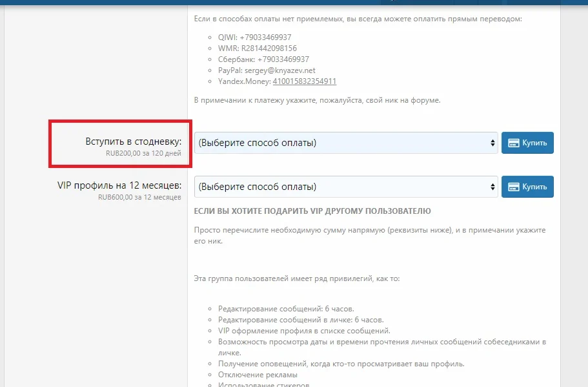588x387 pixels.
Task: Click the RUB200,00 за 120 дней price text
Action: (x=145, y=152)
